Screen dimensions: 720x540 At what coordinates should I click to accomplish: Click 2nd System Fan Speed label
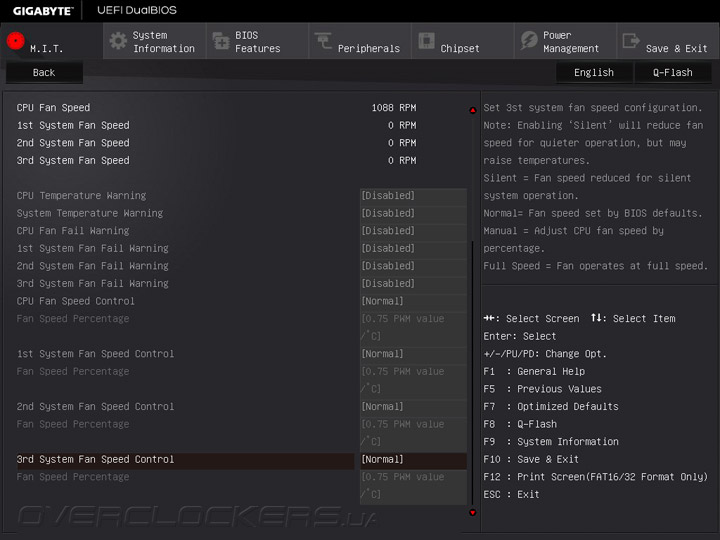click(x=73, y=143)
